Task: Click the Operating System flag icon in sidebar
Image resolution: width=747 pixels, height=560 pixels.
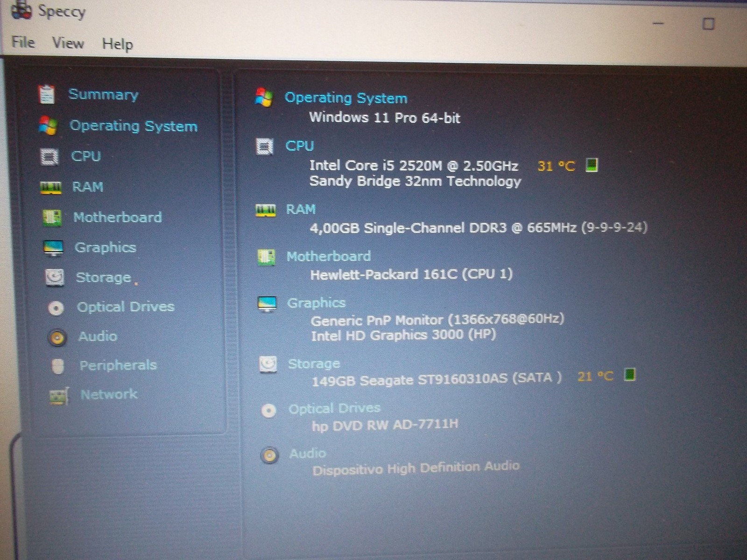Action: pos(48,125)
